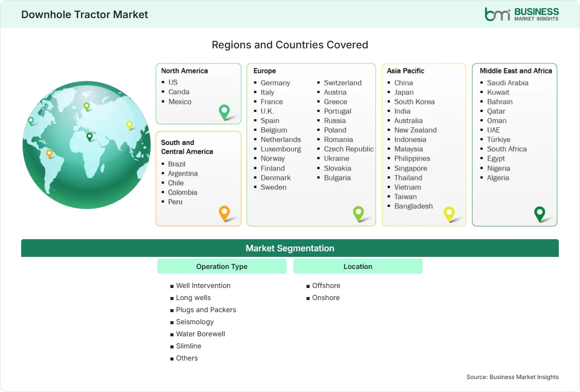Screen dimensions: 580x392
Task: Click 'Plugs and Packers' list entry
Action: (x=206, y=310)
